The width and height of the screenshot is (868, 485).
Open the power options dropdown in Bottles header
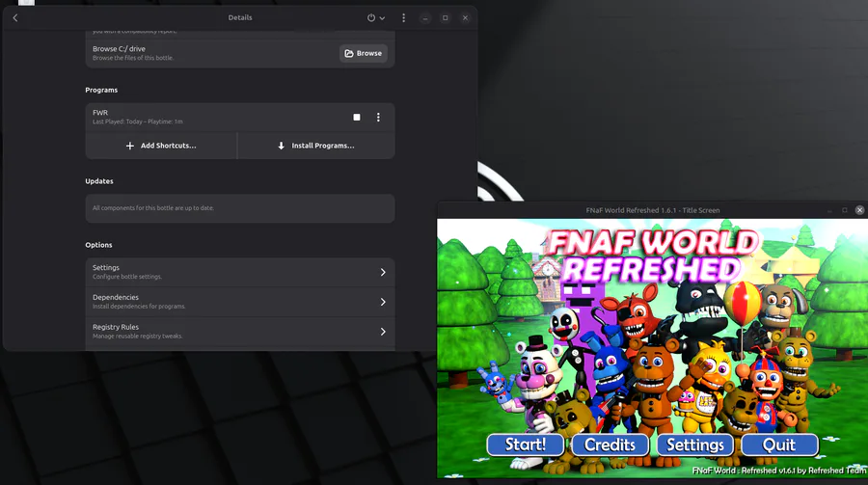(x=376, y=17)
